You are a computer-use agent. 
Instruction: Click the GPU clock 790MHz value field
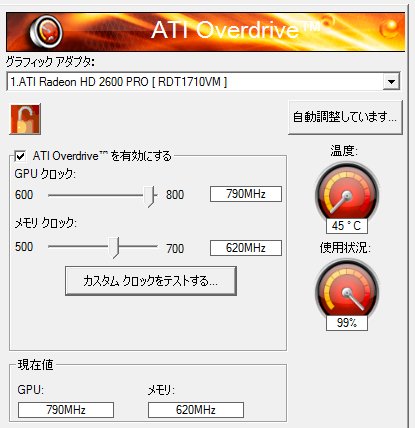click(246, 194)
